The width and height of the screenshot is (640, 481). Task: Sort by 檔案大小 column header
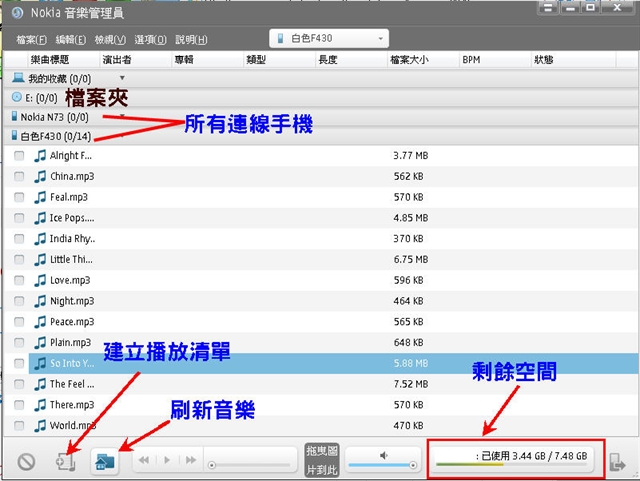tap(423, 60)
